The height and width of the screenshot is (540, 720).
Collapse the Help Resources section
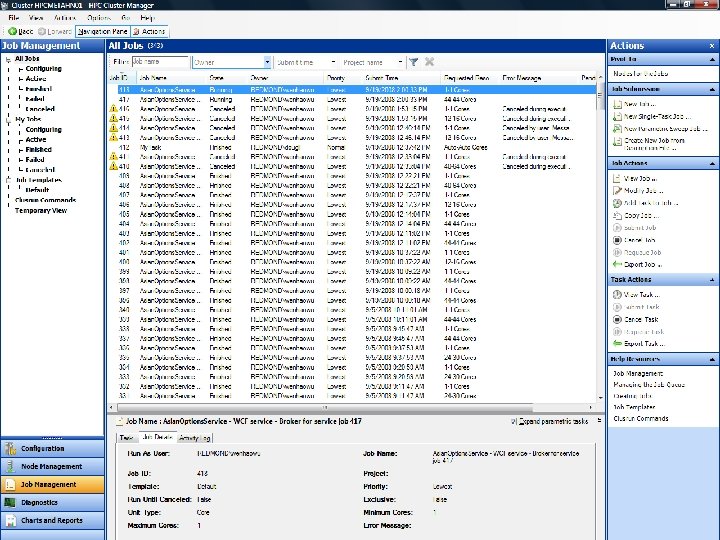(712, 359)
